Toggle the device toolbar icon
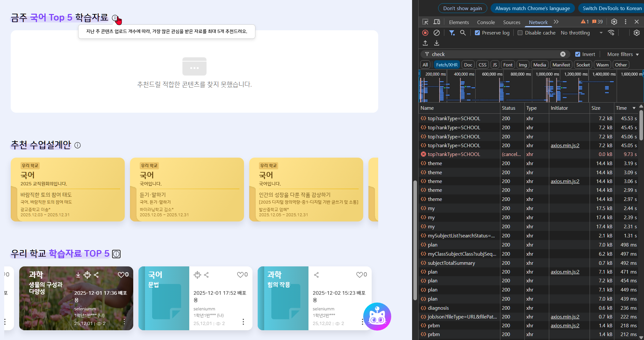Screen dimensions: 644x340 pos(437,22)
